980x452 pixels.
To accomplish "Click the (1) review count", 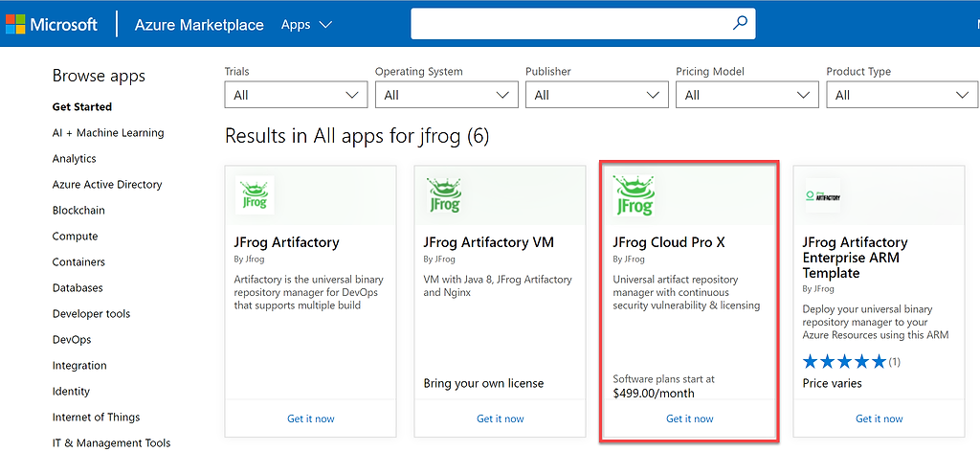I will [895, 361].
